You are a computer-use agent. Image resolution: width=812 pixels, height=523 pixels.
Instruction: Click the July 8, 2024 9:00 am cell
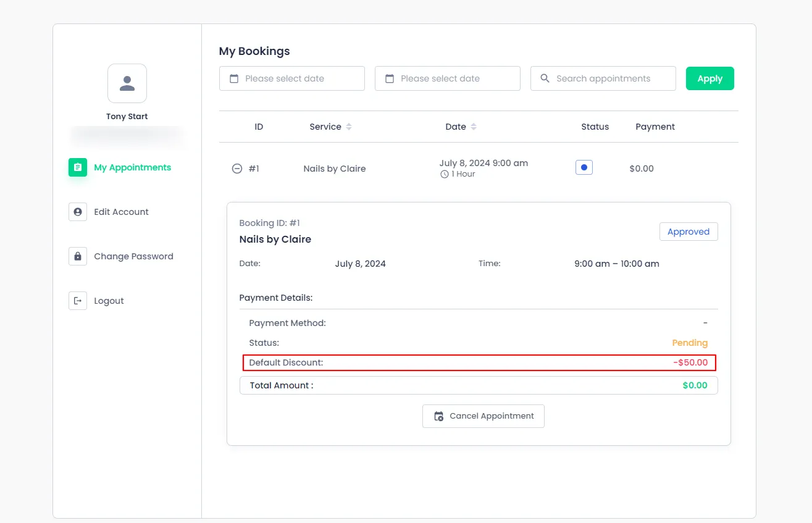[x=483, y=163]
